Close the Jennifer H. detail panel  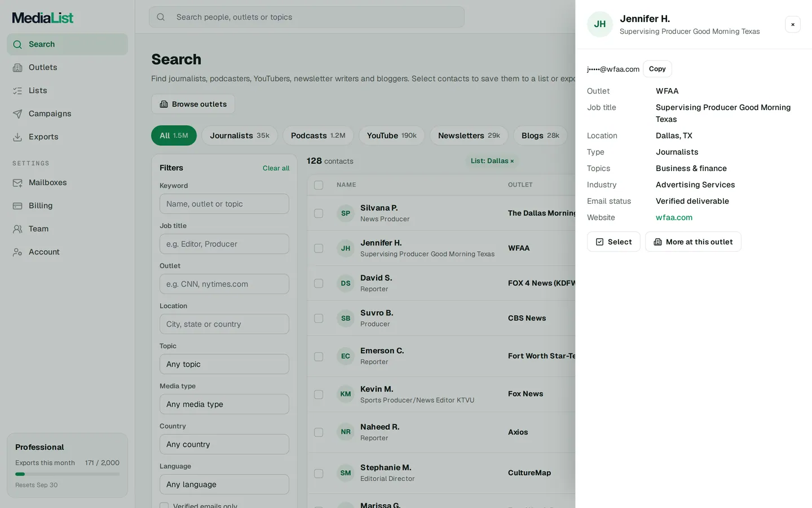click(x=793, y=24)
